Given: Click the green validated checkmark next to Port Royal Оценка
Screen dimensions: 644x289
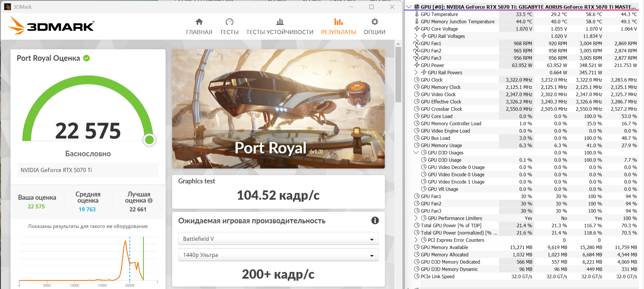Looking at the screenshot, I should [x=87, y=58].
